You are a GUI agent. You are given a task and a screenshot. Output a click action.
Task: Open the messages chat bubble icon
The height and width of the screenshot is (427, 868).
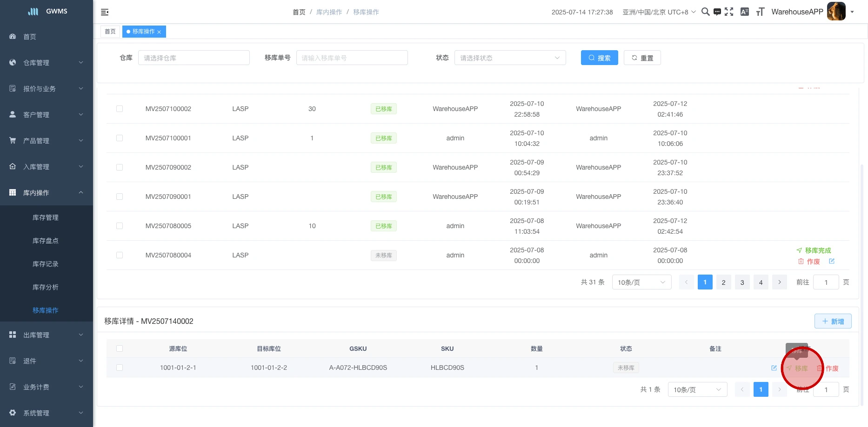[x=717, y=12]
